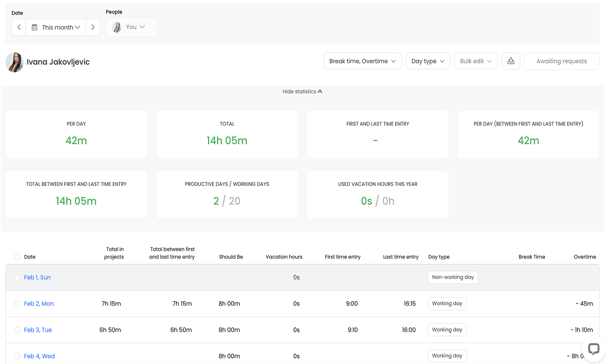The image size is (606, 364).
Task: Open the chat support bubble icon
Action: pyautogui.click(x=593, y=349)
